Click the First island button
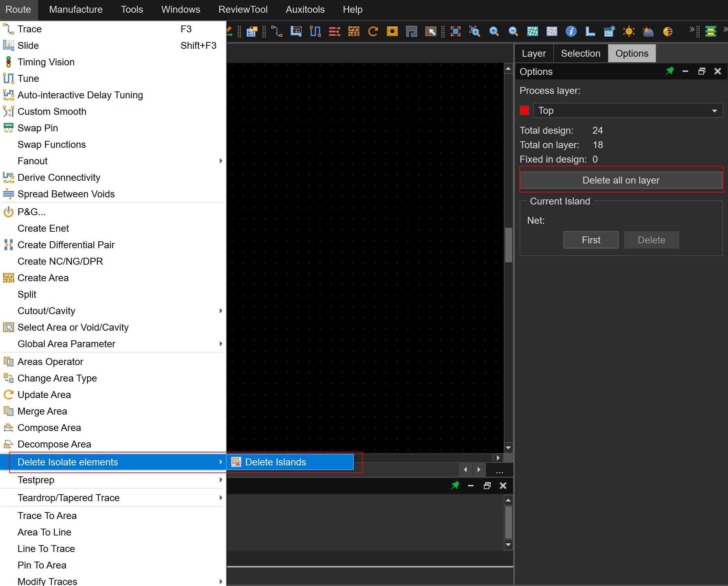728x586 pixels. [591, 240]
